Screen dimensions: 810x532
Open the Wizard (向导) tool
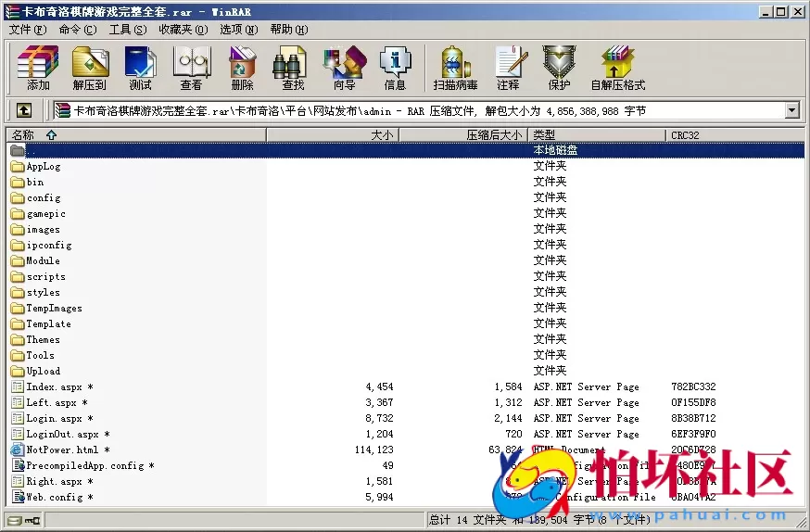[x=344, y=68]
